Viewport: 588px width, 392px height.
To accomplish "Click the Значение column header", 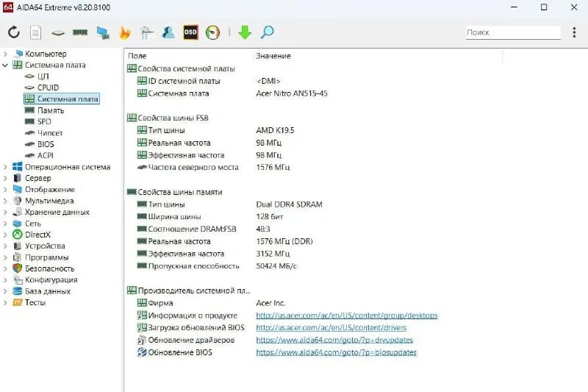I will 273,56.
